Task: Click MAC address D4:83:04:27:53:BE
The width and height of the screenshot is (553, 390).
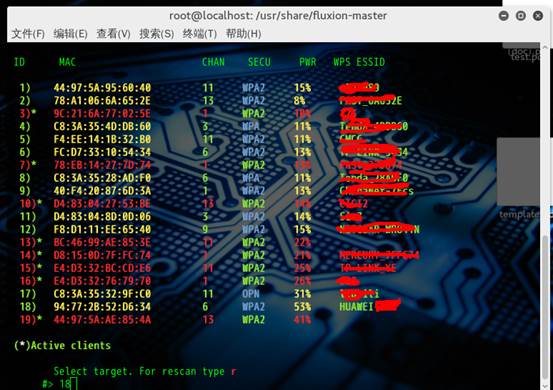Action: (x=102, y=203)
